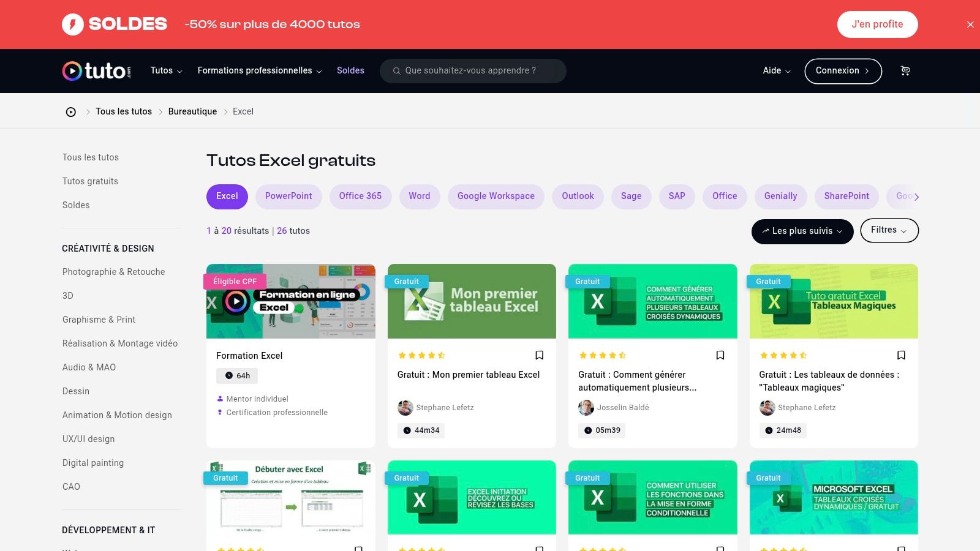Open 'Mon premier tableau Excel' thumbnail
This screenshot has height=551, width=980.
[x=472, y=301]
